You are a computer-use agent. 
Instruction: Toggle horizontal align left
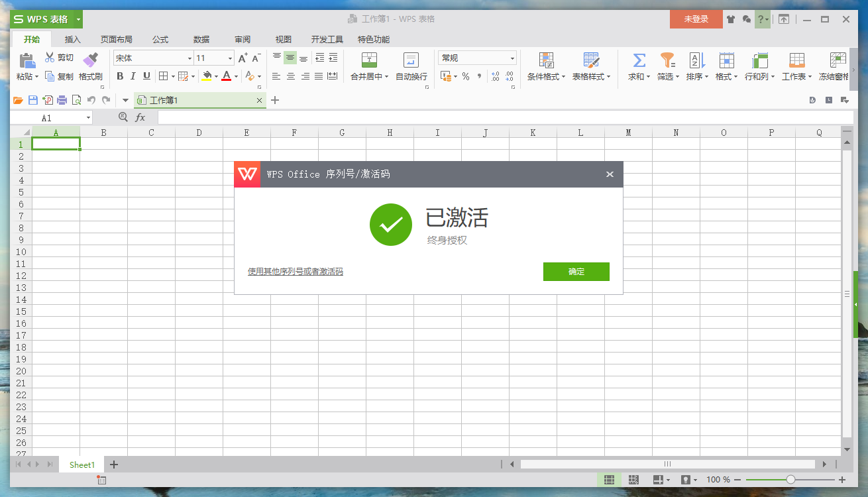[276, 76]
